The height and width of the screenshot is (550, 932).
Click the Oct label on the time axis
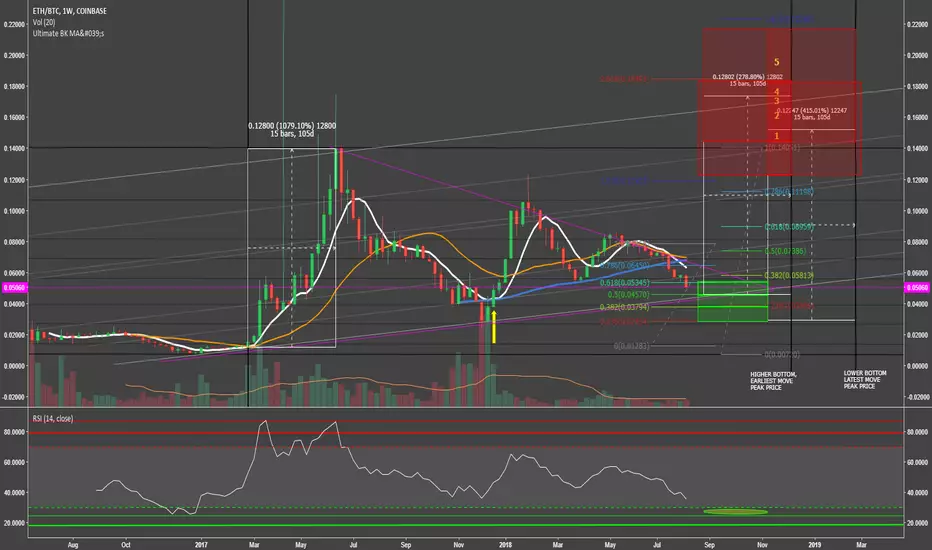(x=125, y=544)
